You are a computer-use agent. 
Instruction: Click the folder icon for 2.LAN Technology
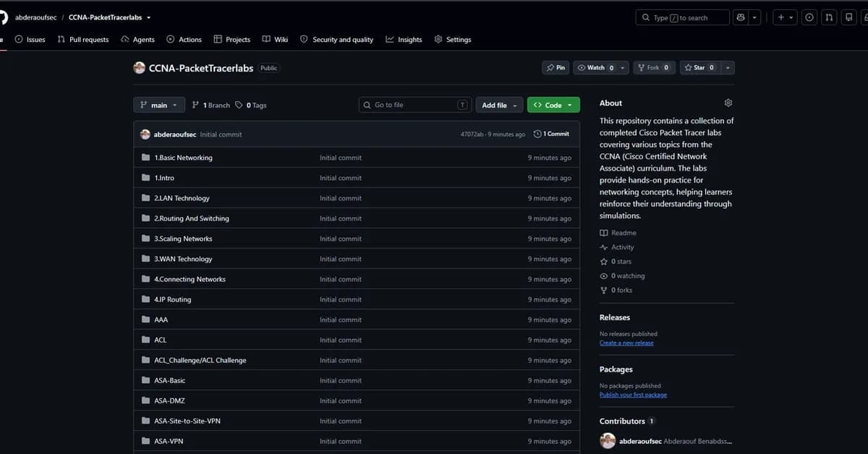(145, 198)
